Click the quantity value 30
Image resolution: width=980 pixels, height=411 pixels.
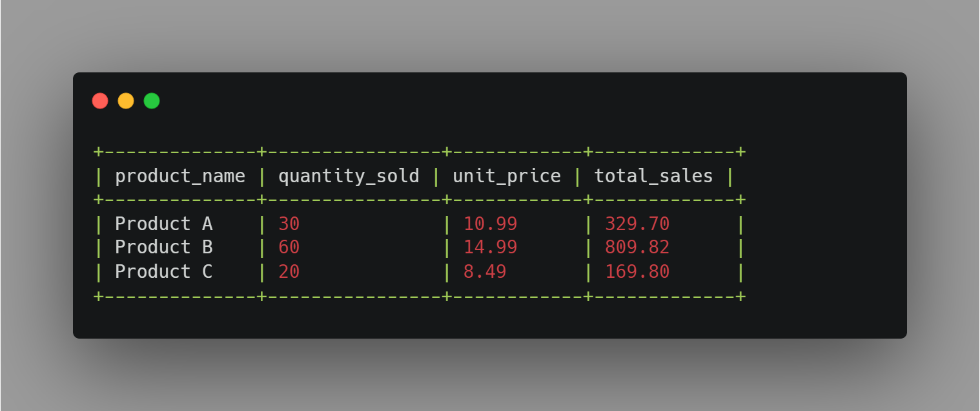click(x=289, y=224)
